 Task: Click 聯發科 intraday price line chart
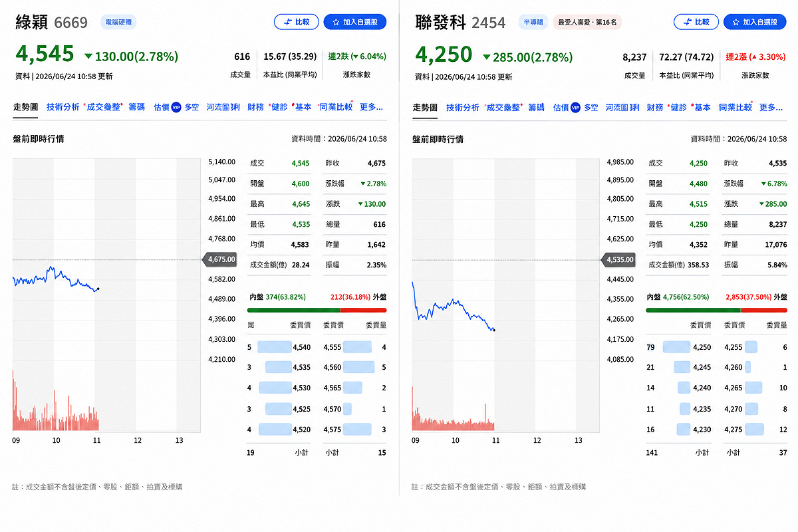coord(454,306)
